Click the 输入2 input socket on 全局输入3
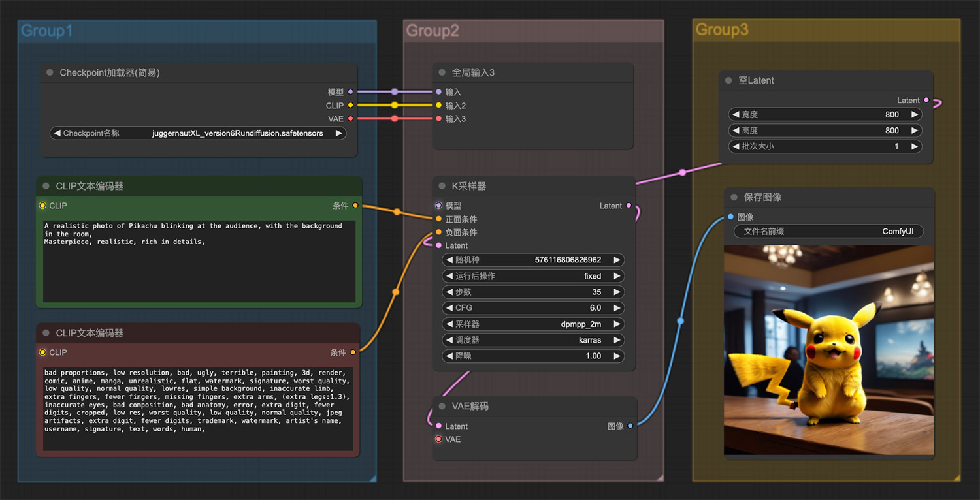This screenshot has height=500, width=980. (x=438, y=105)
